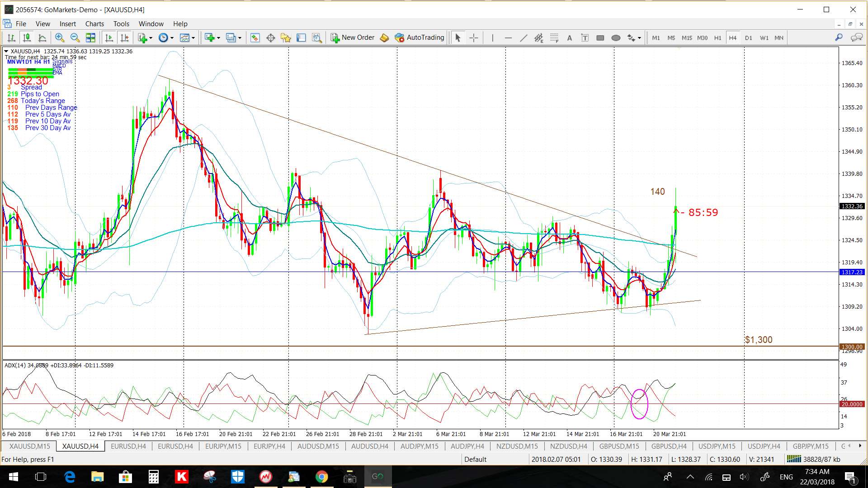868x488 pixels.
Task: Select the trendline drawing tool
Action: (524, 38)
